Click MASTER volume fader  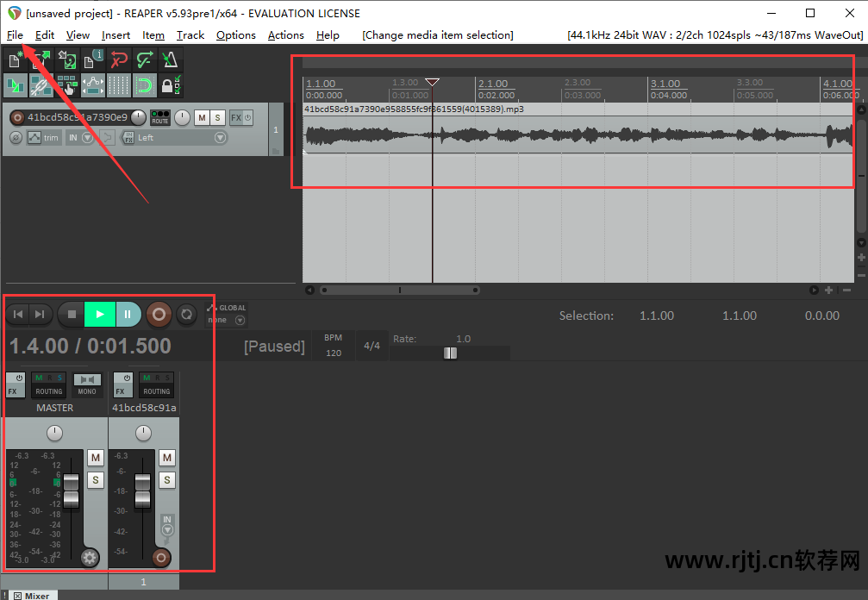pyautogui.click(x=71, y=491)
